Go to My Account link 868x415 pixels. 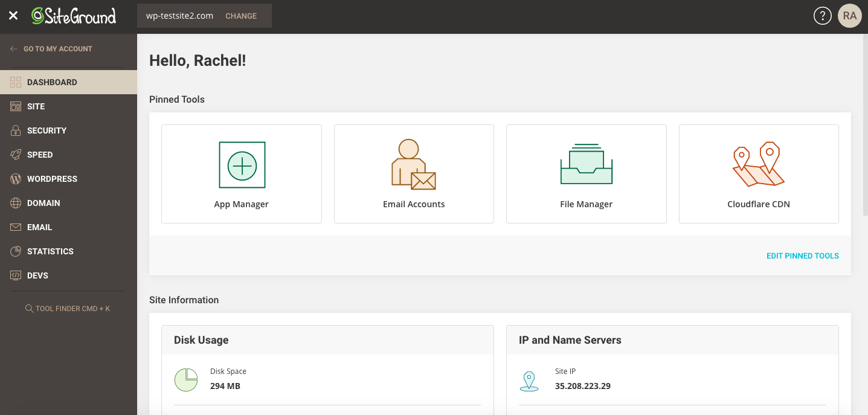point(57,49)
